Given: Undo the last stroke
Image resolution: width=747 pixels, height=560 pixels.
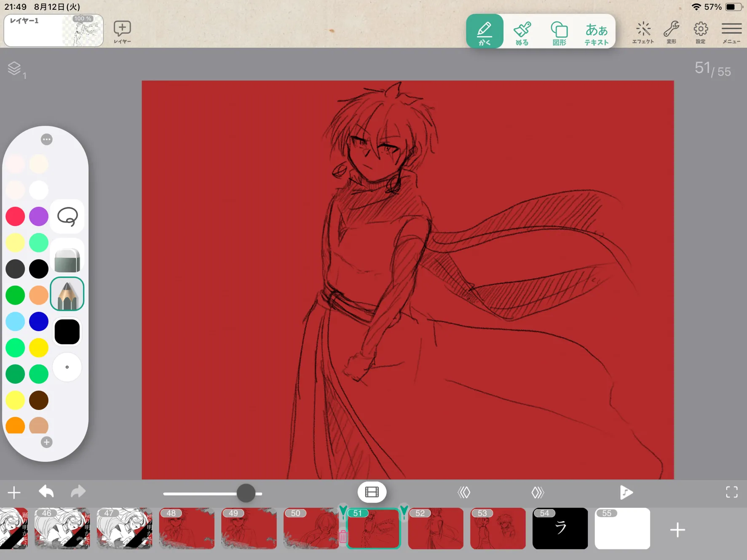Looking at the screenshot, I should click(46, 492).
